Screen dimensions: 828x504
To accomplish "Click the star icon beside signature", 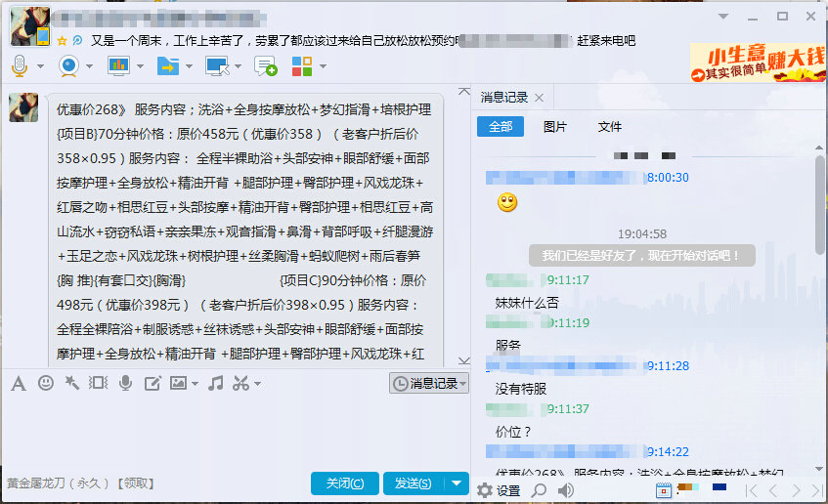I will 62,41.
